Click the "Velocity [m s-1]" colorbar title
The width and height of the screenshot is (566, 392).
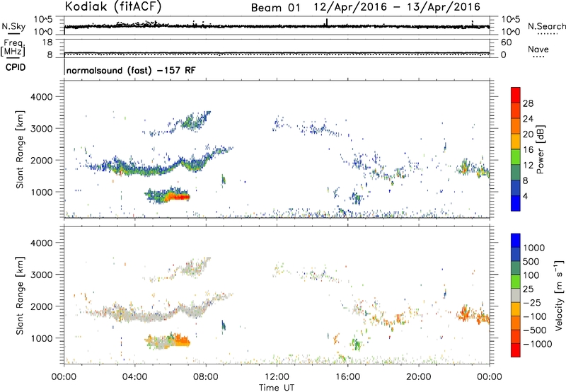coord(559,295)
